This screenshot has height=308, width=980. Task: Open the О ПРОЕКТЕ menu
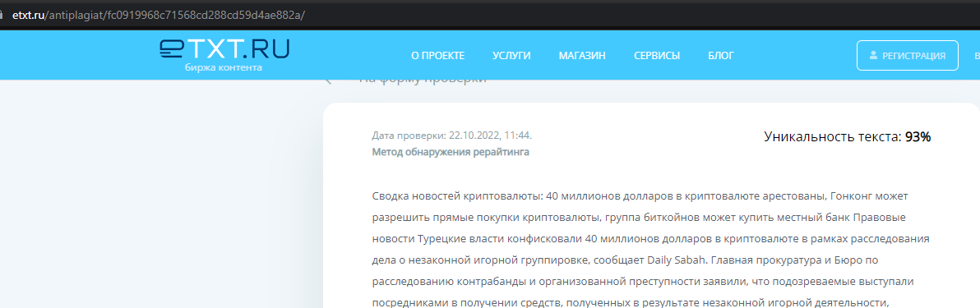click(x=437, y=56)
